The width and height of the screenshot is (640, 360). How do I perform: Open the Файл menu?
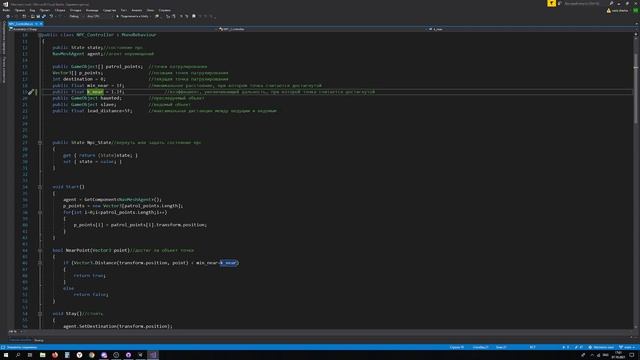6,10
